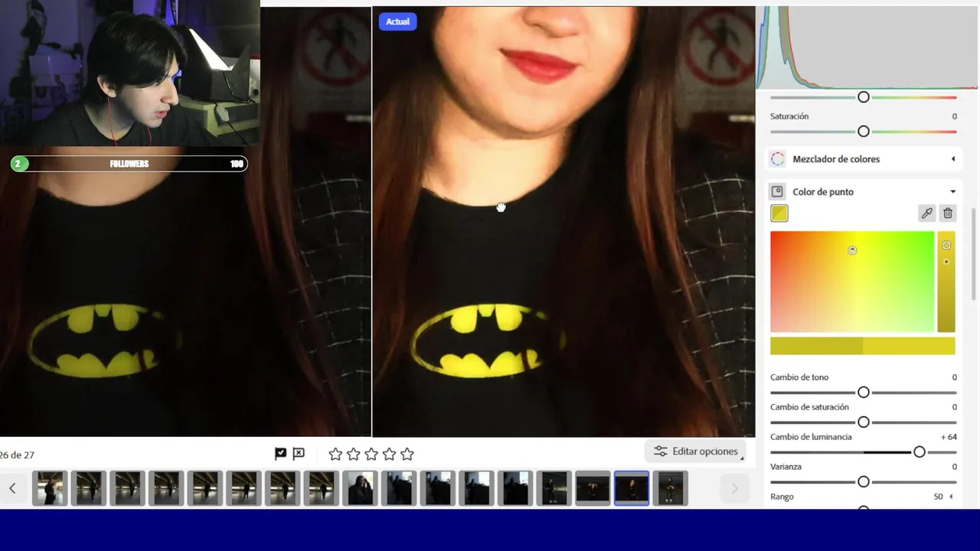Expand the Mezclador de colores panel arrow
The image size is (980, 551).
tap(953, 159)
